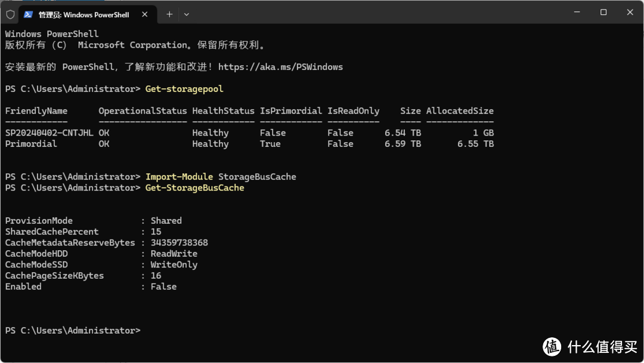Click the AllocatedSize column header
Viewport: 644px width, 363px height.
(460, 111)
